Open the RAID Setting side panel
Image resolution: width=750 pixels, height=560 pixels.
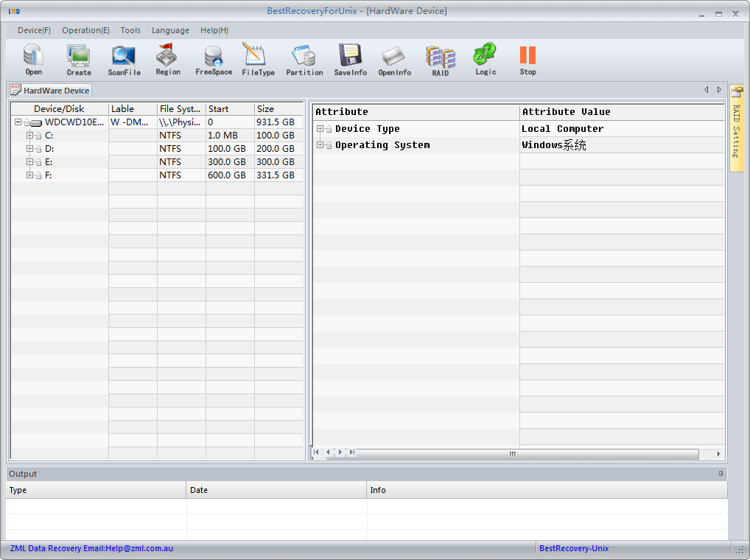click(x=737, y=128)
